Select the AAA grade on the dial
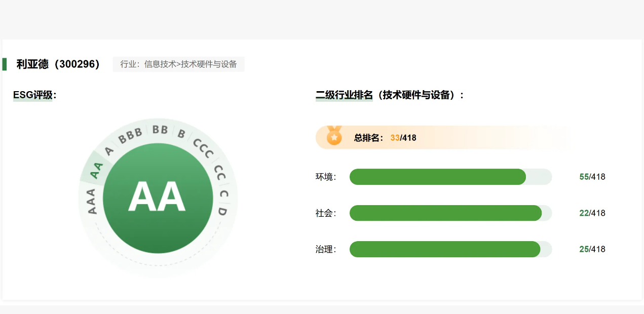The image size is (644, 314). [92, 201]
